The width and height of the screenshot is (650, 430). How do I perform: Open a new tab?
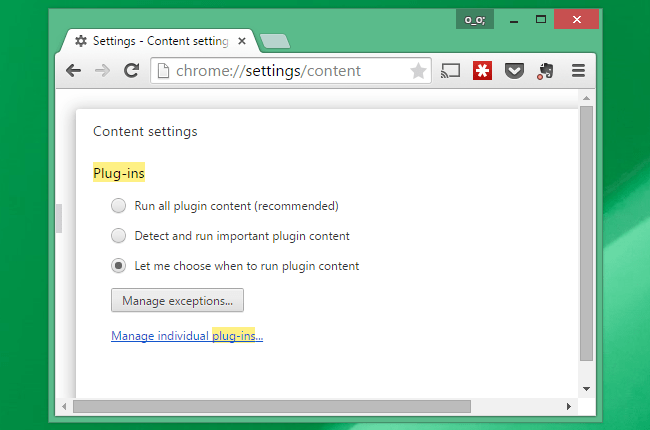tap(275, 41)
